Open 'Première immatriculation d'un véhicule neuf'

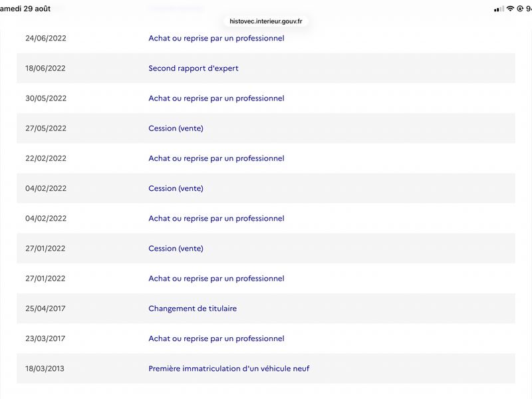tap(229, 368)
